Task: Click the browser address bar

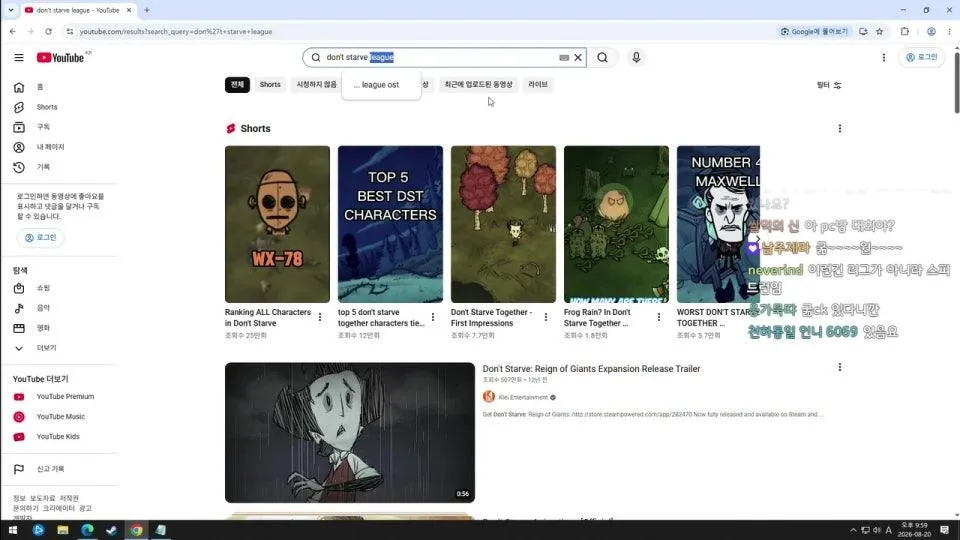Action: pyautogui.click(x=422, y=32)
